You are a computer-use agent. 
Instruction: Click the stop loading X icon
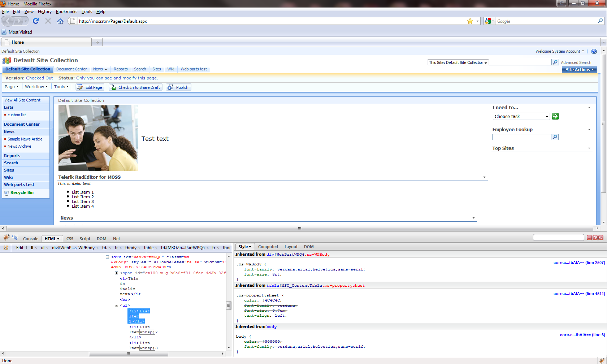48,21
